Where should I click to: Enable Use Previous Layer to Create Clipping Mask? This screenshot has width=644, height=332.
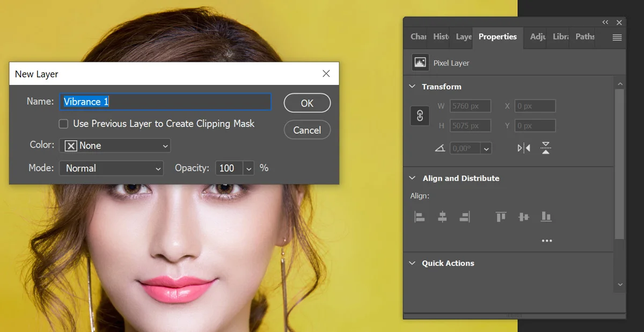click(63, 124)
